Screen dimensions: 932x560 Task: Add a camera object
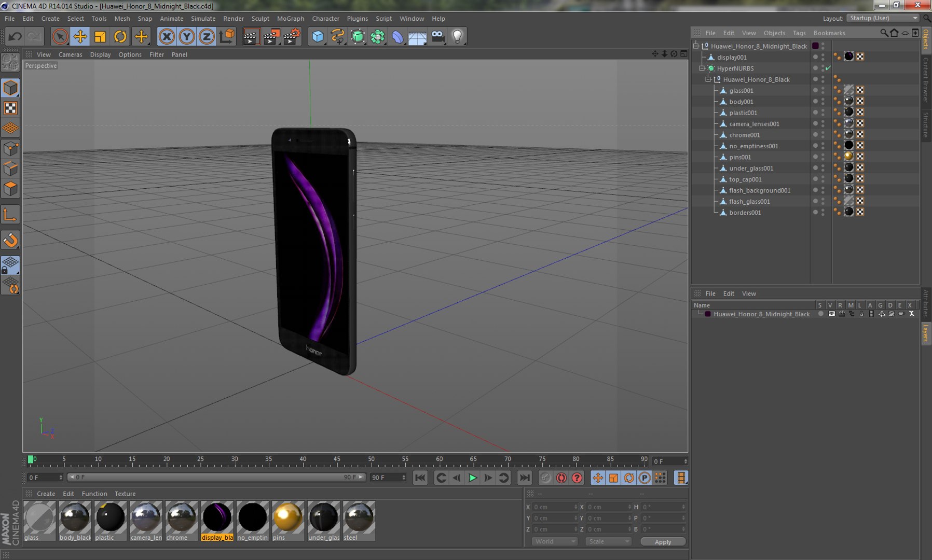(438, 37)
